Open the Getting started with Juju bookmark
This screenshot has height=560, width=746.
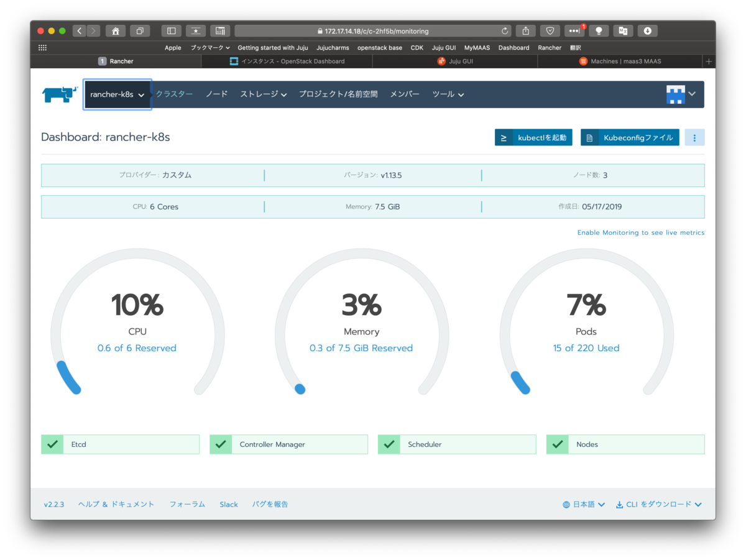(x=273, y=48)
